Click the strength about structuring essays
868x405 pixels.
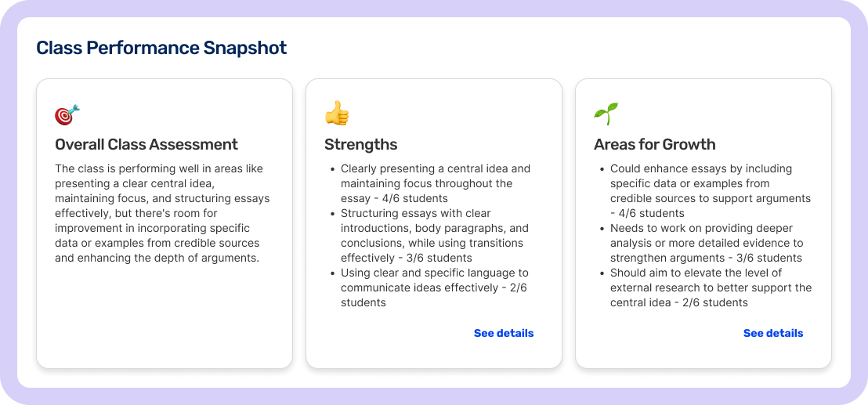pyautogui.click(x=435, y=235)
